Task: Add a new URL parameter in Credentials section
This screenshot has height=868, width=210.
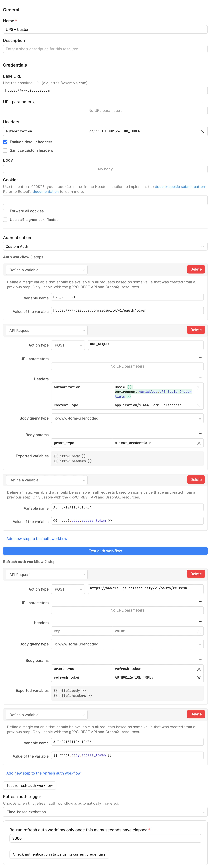Action: [x=204, y=102]
